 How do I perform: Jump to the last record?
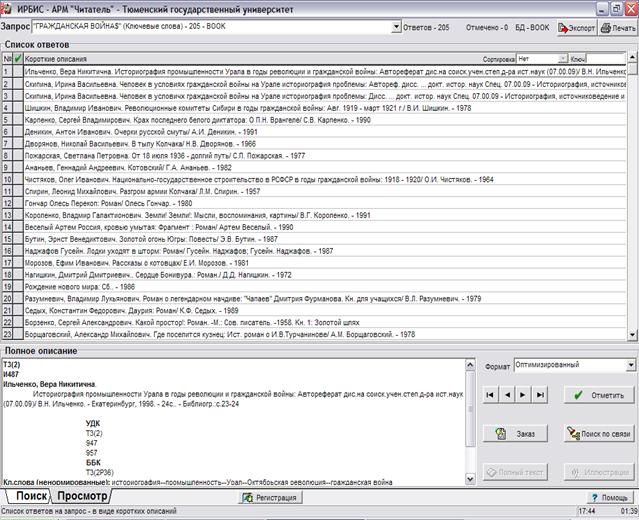coord(540,395)
